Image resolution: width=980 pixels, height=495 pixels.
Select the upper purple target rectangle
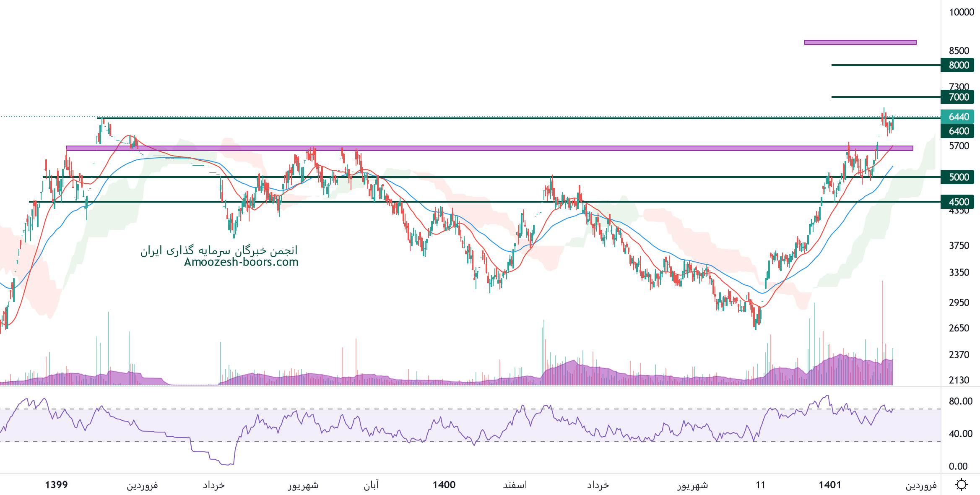860,42
